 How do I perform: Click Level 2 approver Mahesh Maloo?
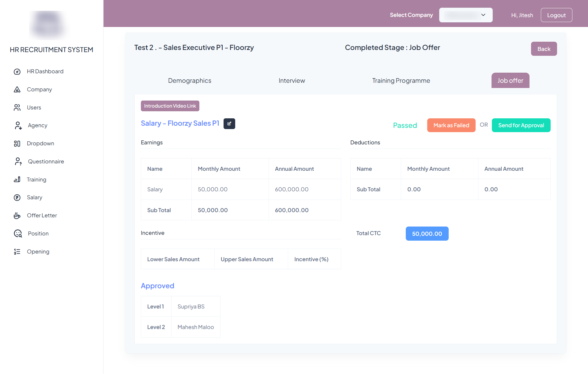(x=196, y=327)
